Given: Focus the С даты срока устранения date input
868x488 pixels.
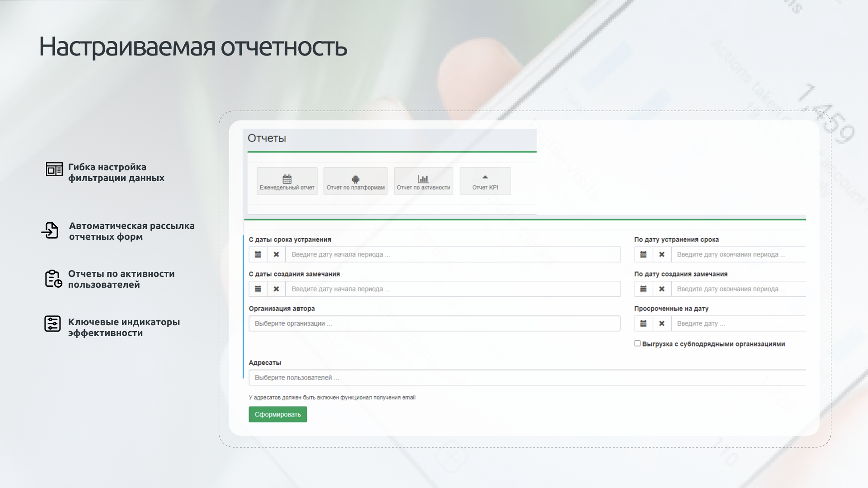Looking at the screenshot, I should [453, 254].
